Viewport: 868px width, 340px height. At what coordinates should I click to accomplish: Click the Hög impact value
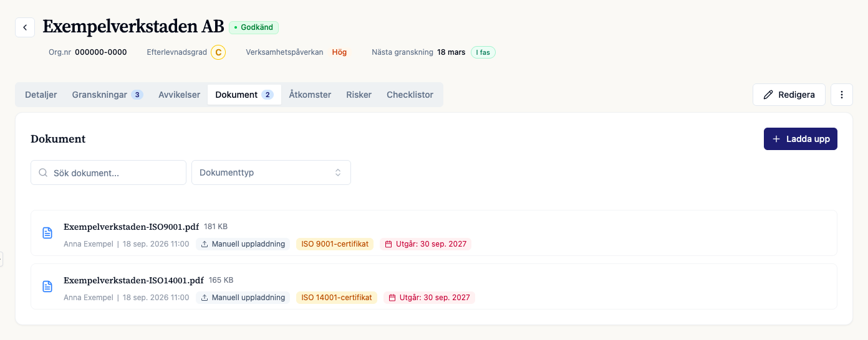[339, 52]
